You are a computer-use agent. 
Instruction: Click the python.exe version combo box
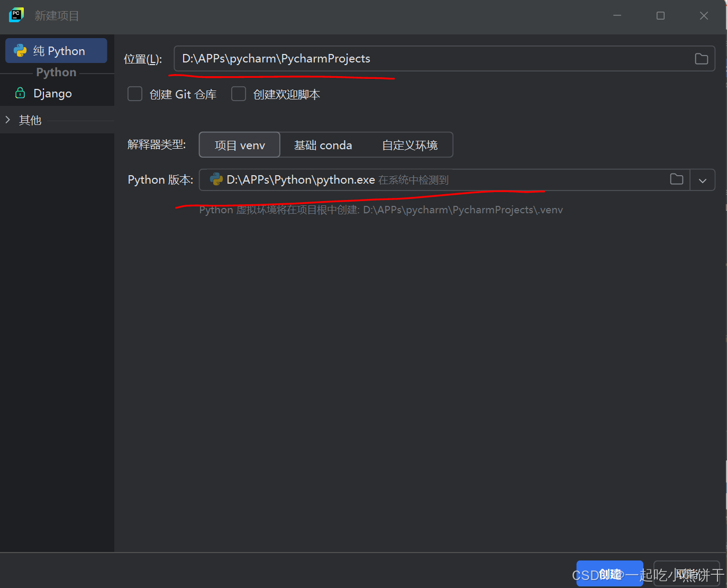[x=370, y=179]
